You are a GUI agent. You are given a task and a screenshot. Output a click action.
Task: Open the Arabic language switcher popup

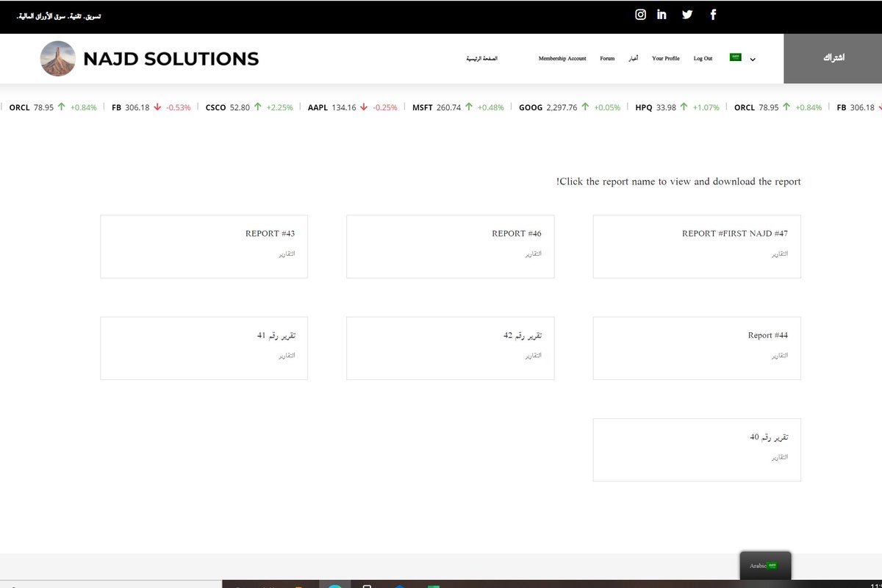point(765,566)
